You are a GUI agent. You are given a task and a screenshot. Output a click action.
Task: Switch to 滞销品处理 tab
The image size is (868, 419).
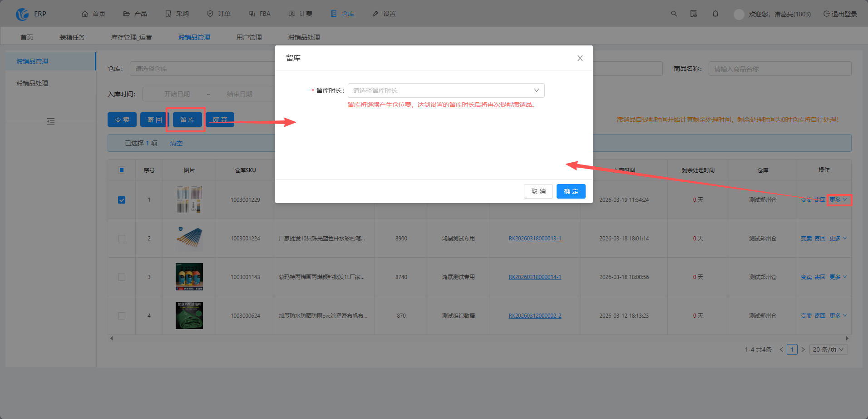pos(304,37)
